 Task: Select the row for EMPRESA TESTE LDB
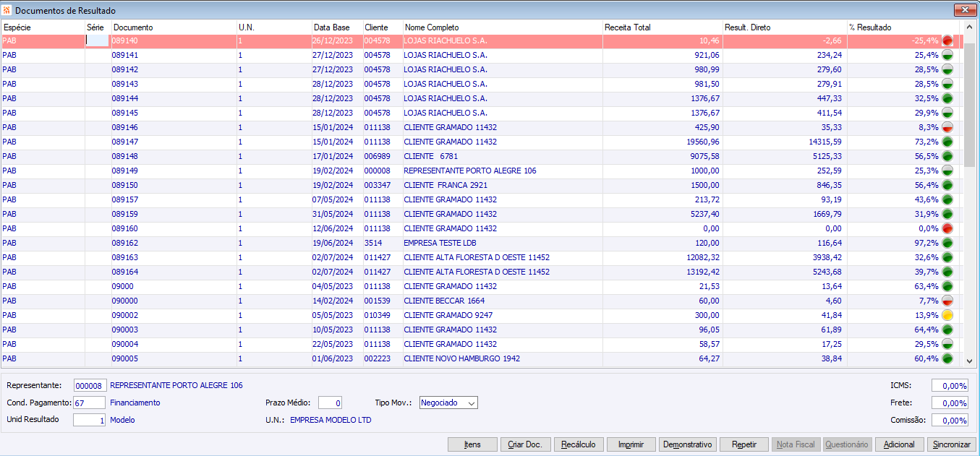(x=481, y=243)
